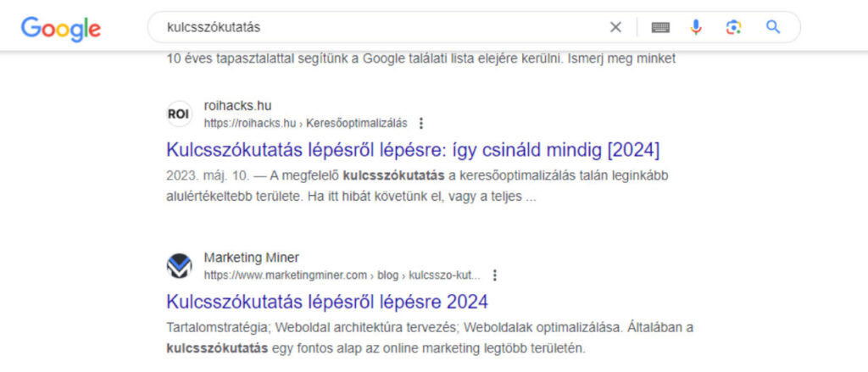The width and height of the screenshot is (868, 372).
Task: Click the marketingminer.com blog breadcrumb URL
Action: coord(342,275)
